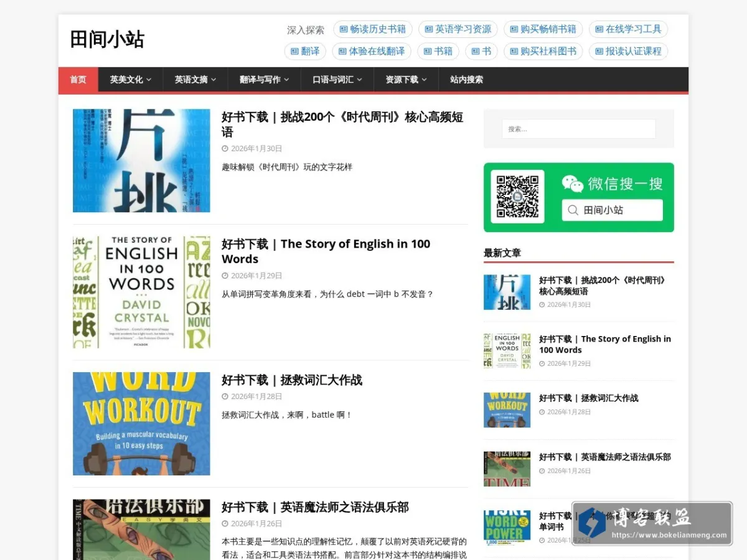Open main English in 100 Words cover image
747x560 pixels.
141,292
